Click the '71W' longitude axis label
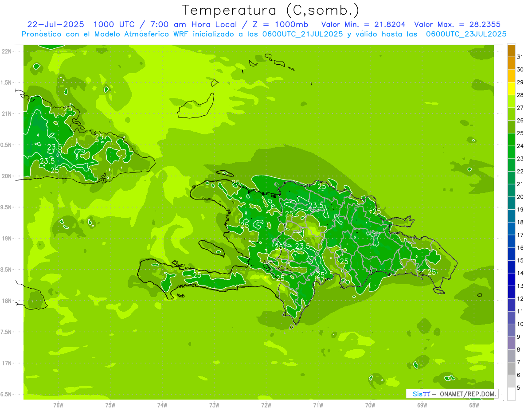Viewport: 532px width, 411px height. point(318,405)
